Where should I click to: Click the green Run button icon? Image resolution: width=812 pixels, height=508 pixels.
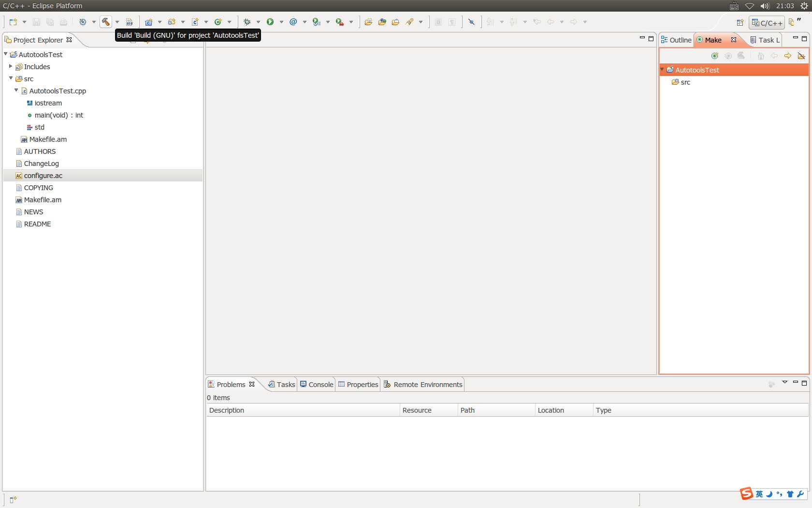pyautogui.click(x=270, y=22)
